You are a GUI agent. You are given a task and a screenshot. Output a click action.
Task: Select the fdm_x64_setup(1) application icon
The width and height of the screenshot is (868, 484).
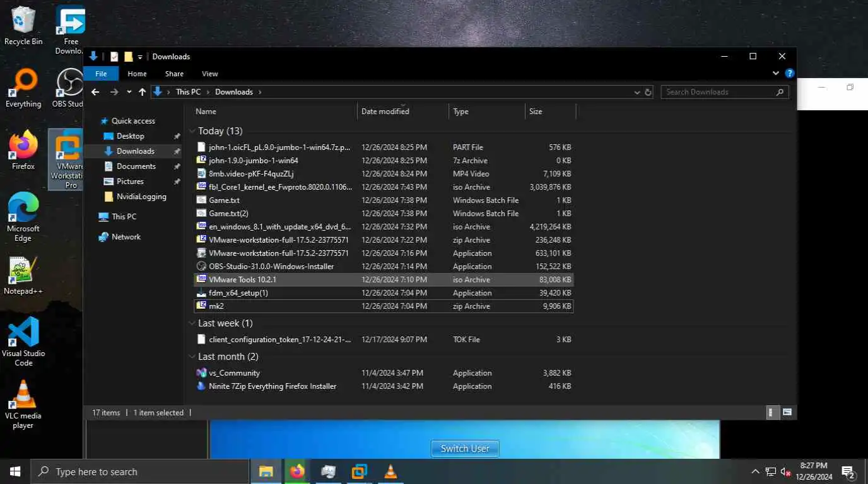202,293
